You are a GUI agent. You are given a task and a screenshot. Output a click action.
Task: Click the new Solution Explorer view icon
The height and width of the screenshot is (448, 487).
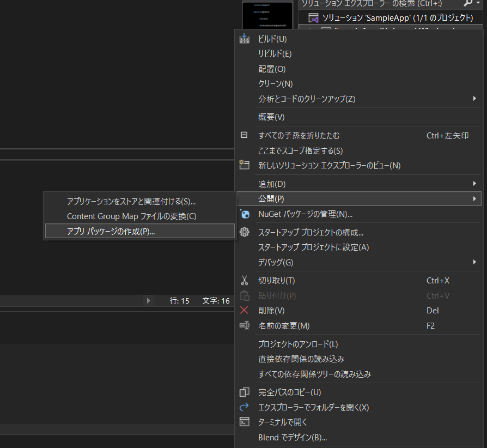245,165
